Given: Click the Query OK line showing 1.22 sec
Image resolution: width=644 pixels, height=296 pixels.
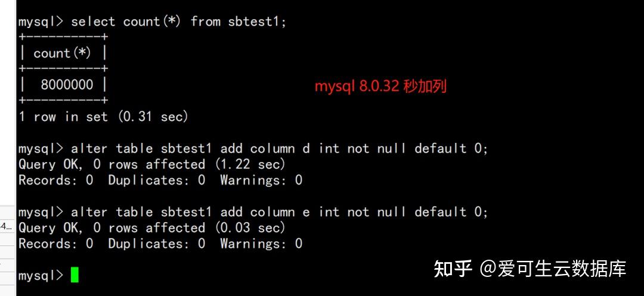Looking at the screenshot, I should (152, 164).
